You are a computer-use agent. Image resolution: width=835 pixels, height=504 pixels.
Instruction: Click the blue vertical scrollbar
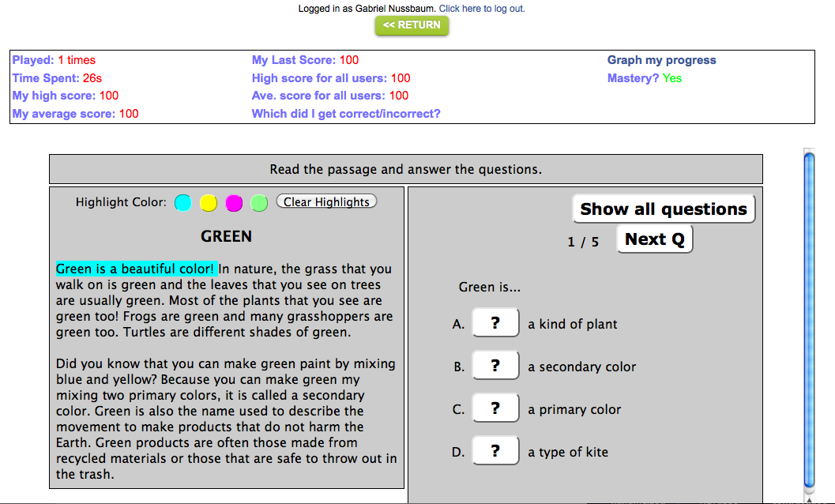(808, 316)
